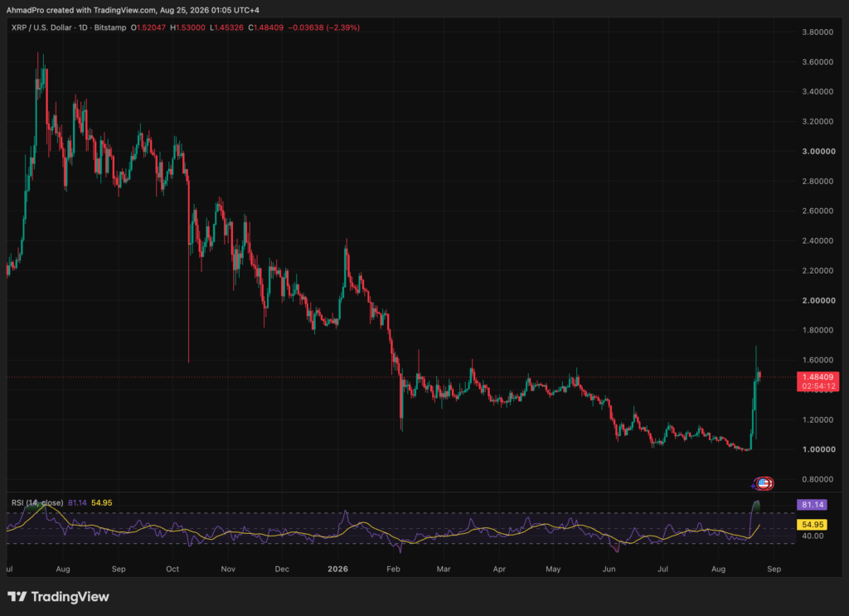Screen dimensions: 849x616
Task: Click the low value L1.45326
Action: pyautogui.click(x=227, y=27)
